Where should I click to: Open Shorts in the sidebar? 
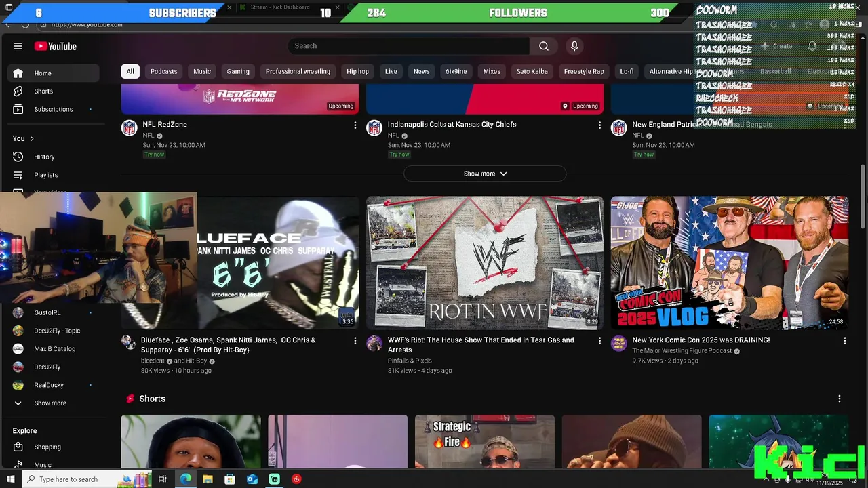[54, 91]
